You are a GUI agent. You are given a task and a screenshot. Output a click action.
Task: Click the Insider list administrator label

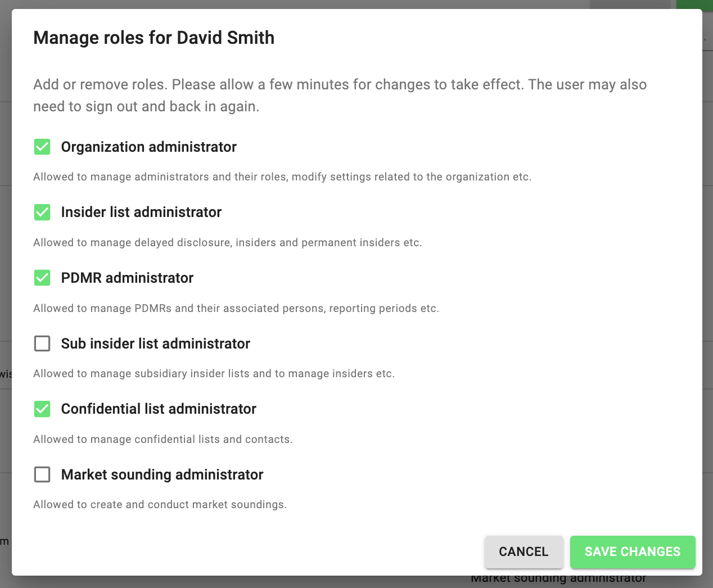[141, 212]
